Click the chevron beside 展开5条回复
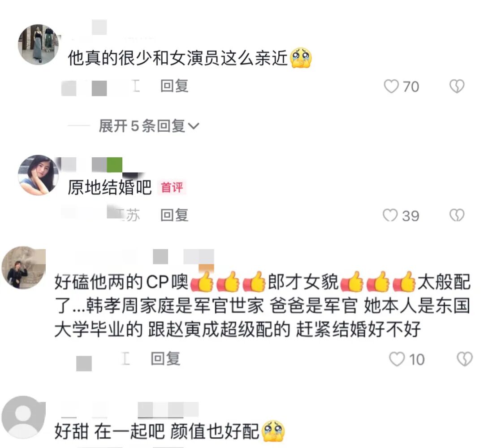484x448 pixels. point(194,126)
